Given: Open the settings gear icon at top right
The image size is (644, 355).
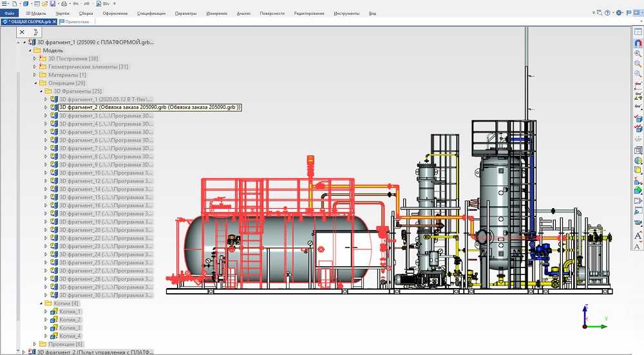Looking at the screenshot, I should pos(619,12).
